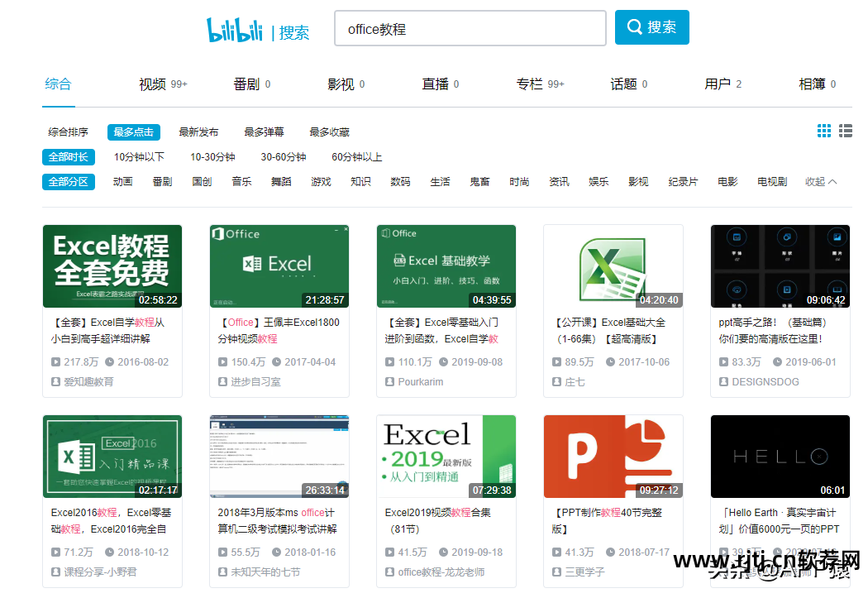Collapse category filters with 收起 chevron
Image resolution: width=868 pixels, height=598 pixels.
click(x=821, y=182)
